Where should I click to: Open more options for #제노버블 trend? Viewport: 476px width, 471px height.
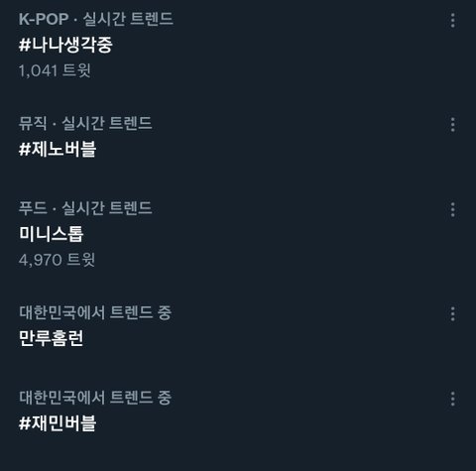452,125
